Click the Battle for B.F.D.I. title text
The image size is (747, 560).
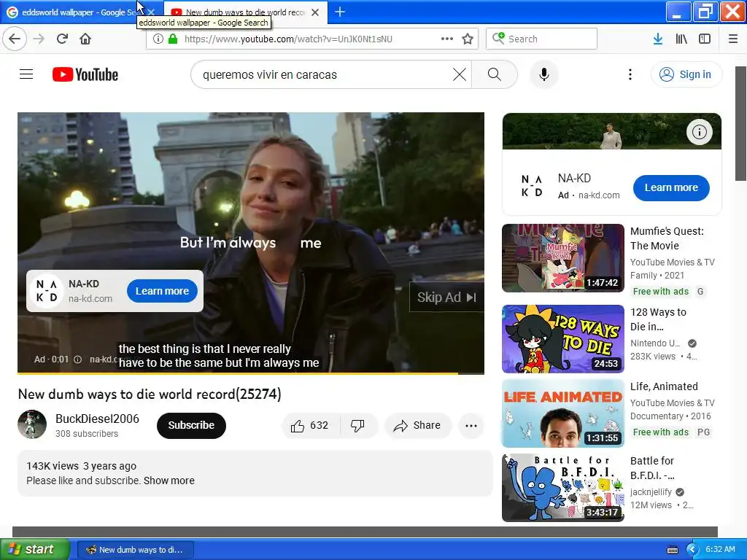(x=652, y=468)
